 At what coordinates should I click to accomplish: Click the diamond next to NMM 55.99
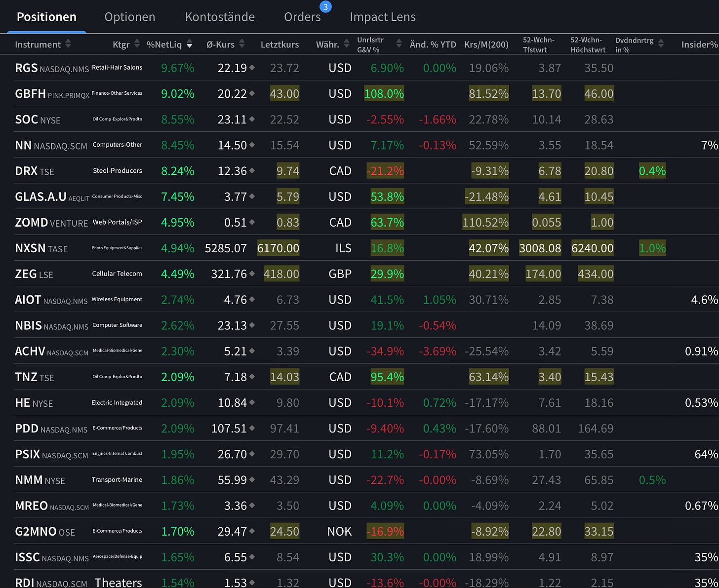[252, 480]
